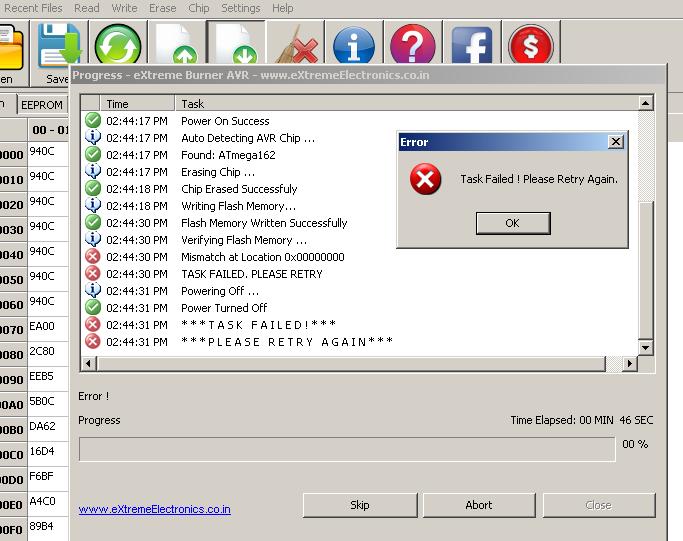This screenshot has width=683, height=541.
Task: Click green check icon beside Power Turned Off
Action: point(93,308)
